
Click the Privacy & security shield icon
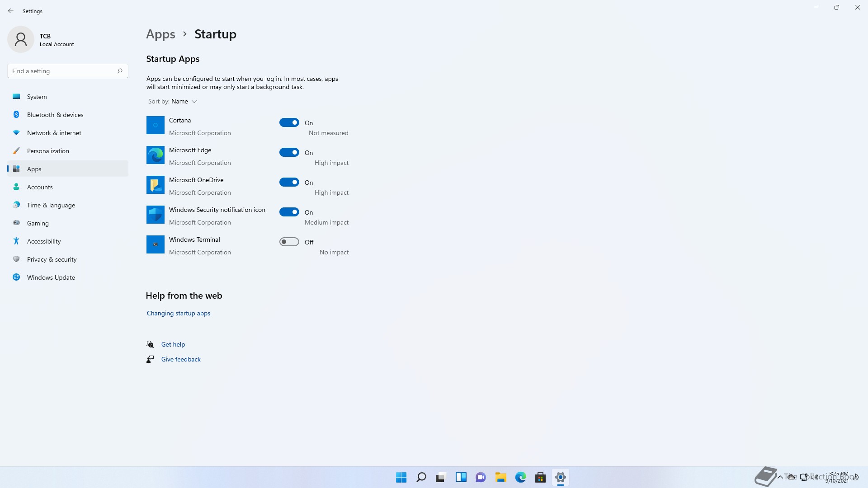(16, 259)
